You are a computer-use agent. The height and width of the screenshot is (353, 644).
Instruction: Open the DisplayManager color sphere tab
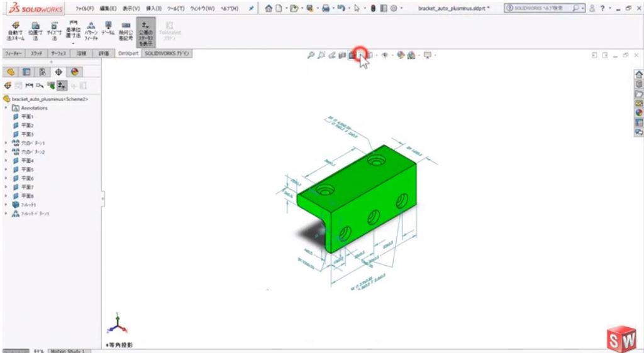click(x=75, y=72)
